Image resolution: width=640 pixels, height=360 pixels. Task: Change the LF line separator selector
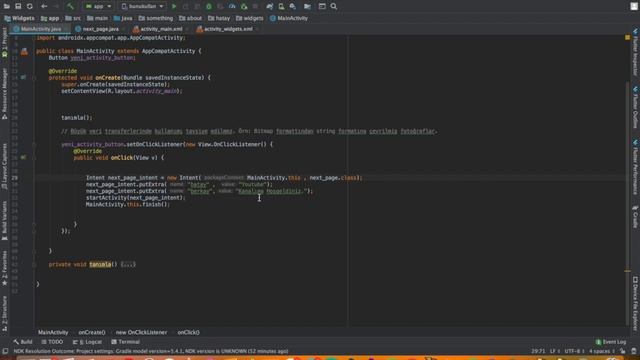coord(555,351)
